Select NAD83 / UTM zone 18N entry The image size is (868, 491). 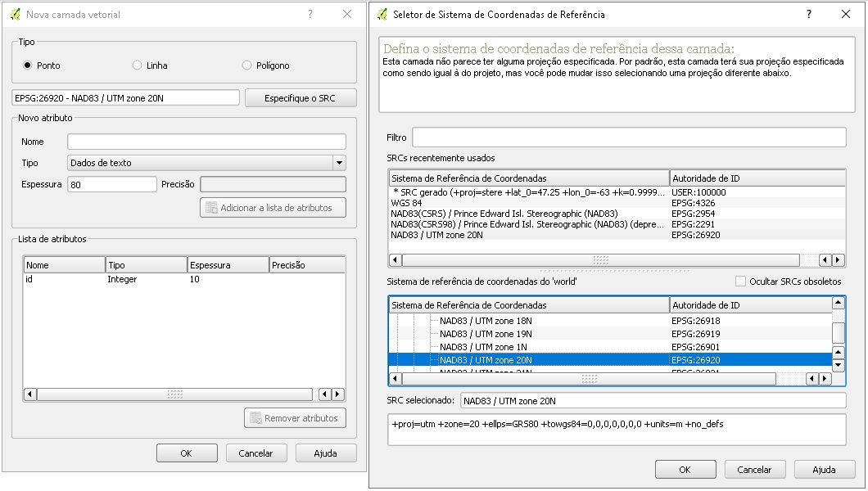(x=486, y=321)
